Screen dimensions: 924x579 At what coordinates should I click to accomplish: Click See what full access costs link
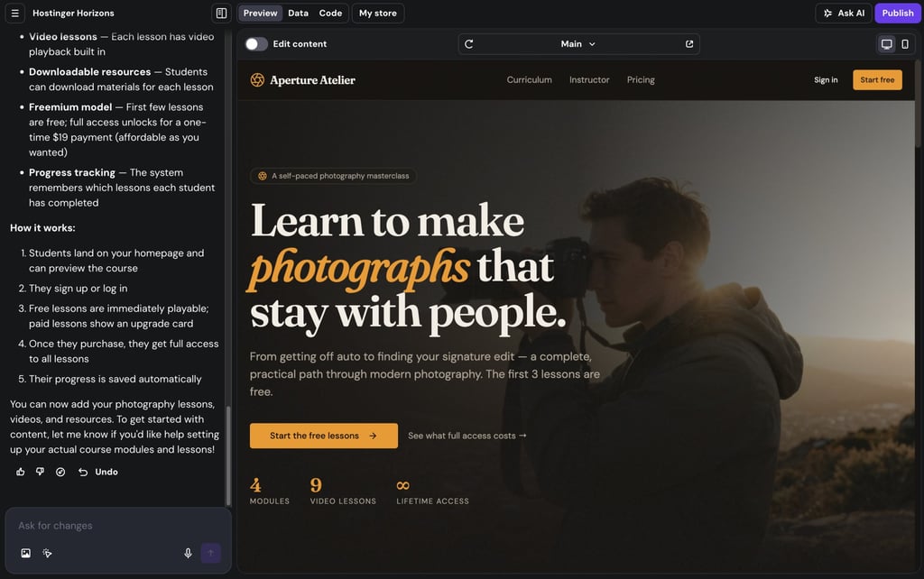[467, 436]
